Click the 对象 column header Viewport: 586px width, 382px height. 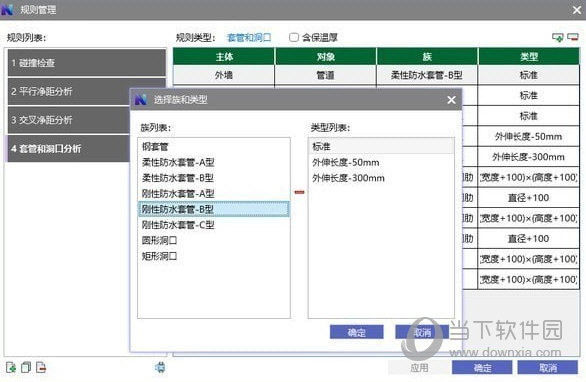326,56
